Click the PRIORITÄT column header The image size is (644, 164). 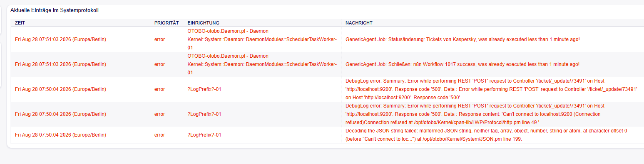(x=167, y=23)
